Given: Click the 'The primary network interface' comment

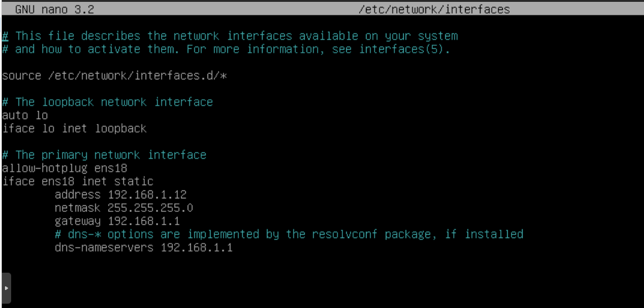Looking at the screenshot, I should 110,155.
